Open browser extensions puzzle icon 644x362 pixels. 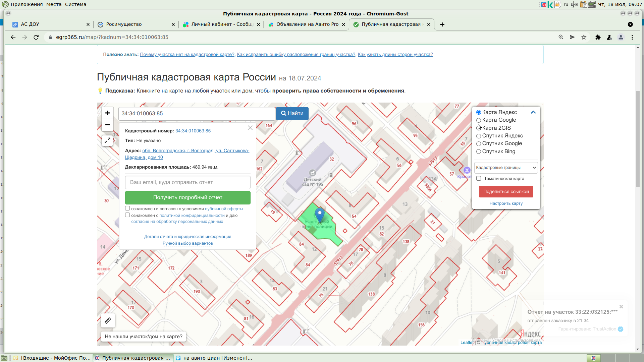point(598,37)
